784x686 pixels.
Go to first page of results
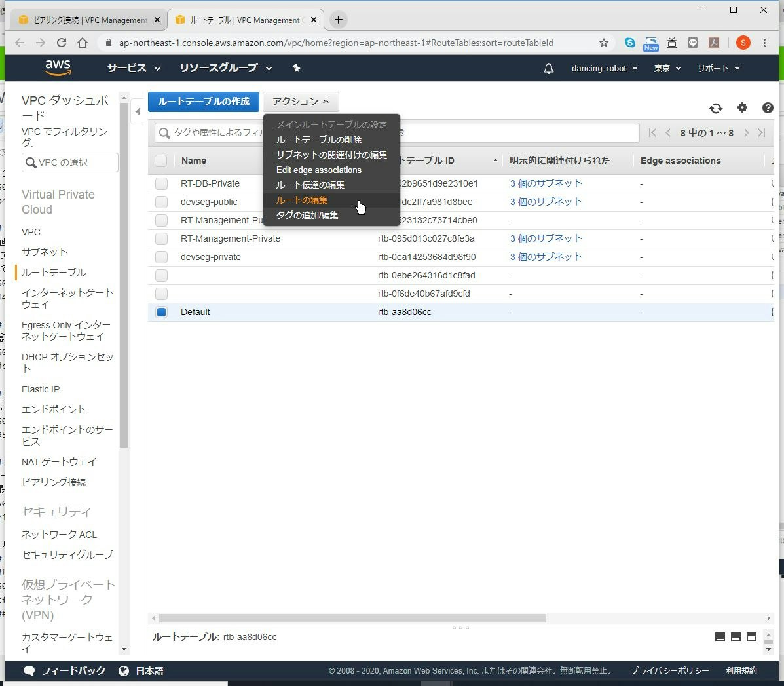click(652, 132)
